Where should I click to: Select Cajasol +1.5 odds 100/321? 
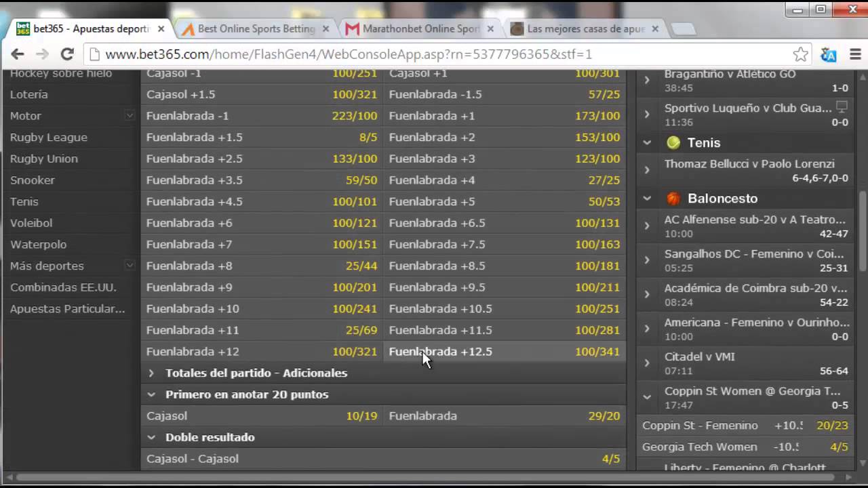pos(262,94)
